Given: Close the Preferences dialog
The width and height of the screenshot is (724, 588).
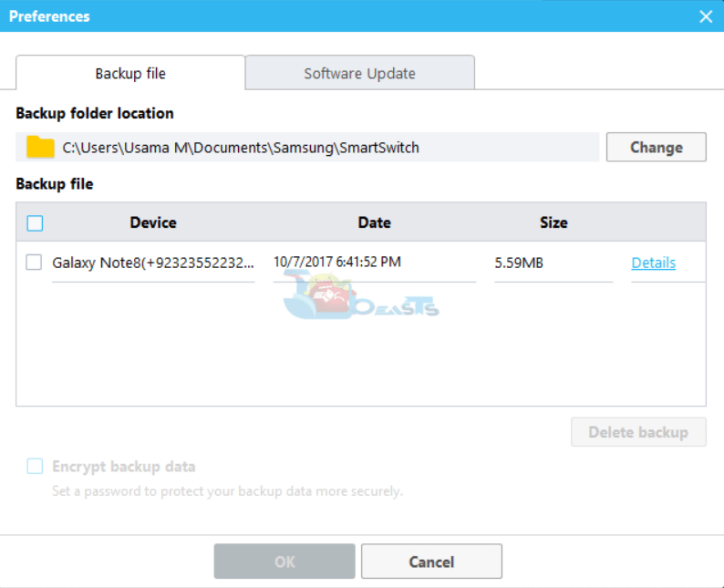Looking at the screenshot, I should pos(706,16).
